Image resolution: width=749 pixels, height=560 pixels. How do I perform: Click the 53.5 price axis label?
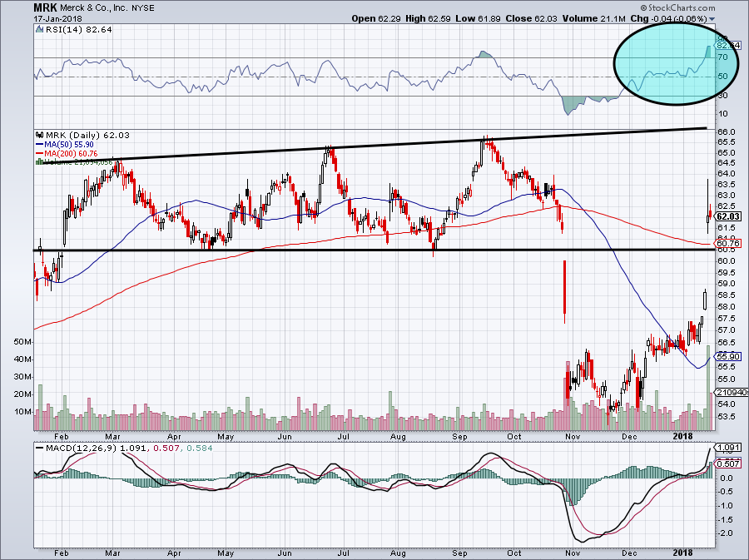point(726,417)
